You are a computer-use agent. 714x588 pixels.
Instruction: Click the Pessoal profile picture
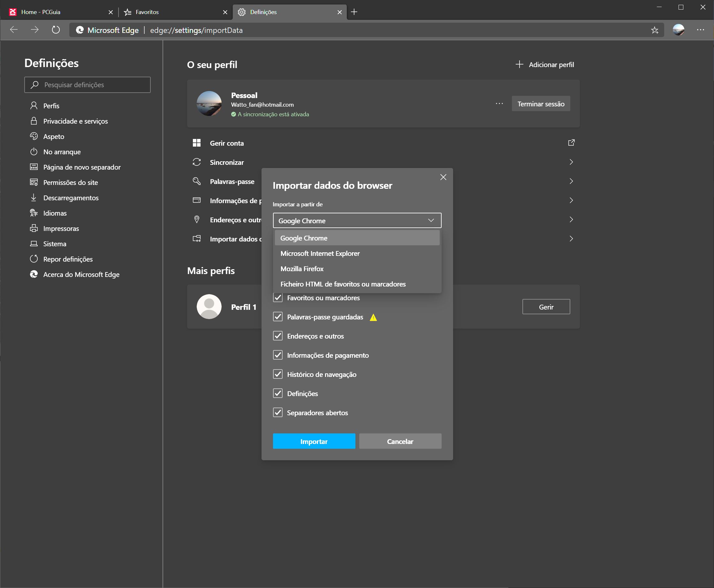(x=209, y=103)
